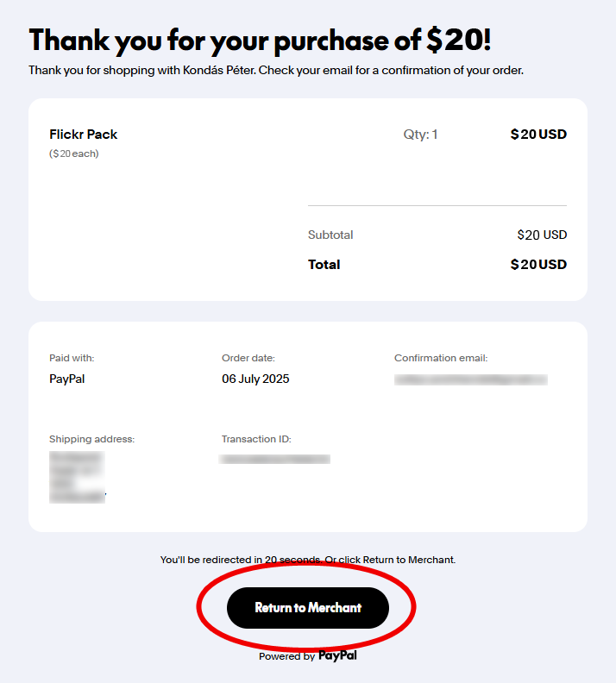Click the bold Total label
Viewport: 616px width, 683px height.
tap(324, 265)
